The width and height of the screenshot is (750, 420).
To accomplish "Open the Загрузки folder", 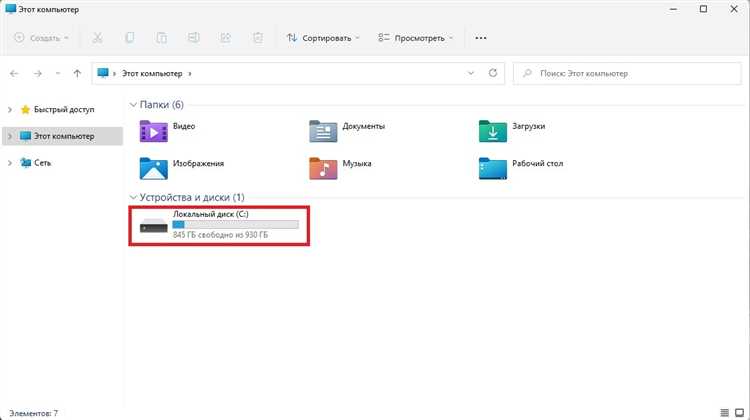I will tap(493, 131).
